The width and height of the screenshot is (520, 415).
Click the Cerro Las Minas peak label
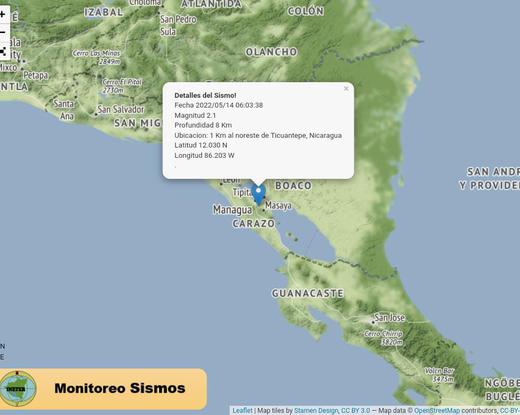pyautogui.click(x=97, y=57)
